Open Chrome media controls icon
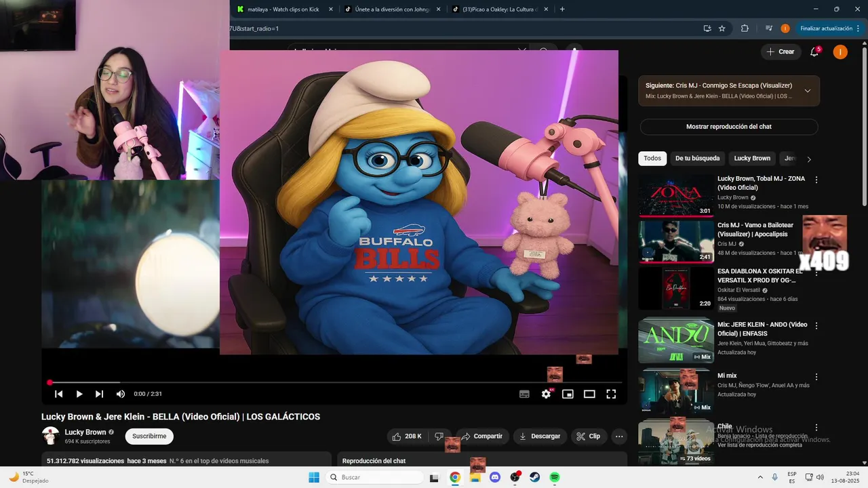868x488 pixels. pos(769,28)
